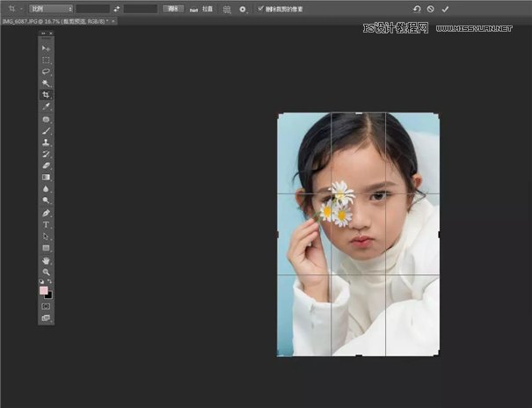This screenshot has height=408, width=532.
Task: Open the crop settings gear menu
Action: tap(243, 9)
